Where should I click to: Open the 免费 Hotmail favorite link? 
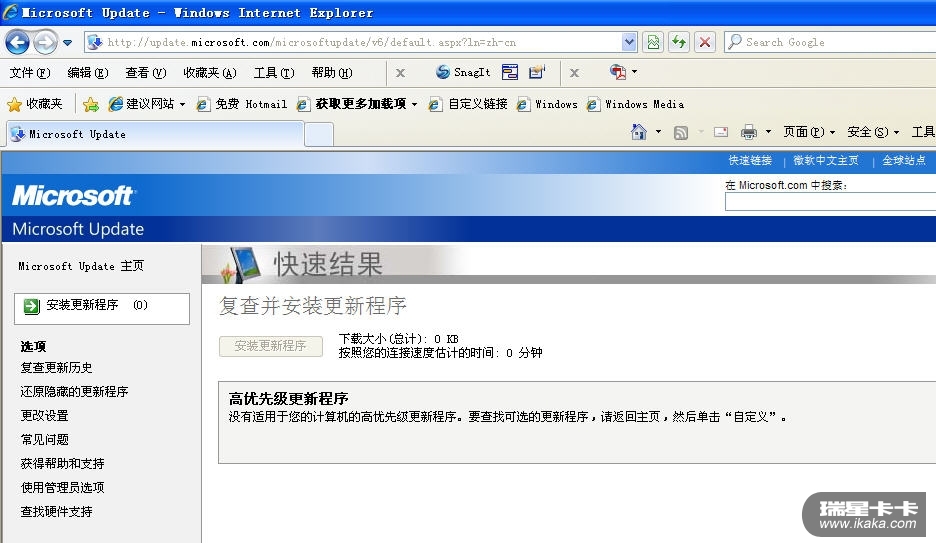[x=242, y=104]
